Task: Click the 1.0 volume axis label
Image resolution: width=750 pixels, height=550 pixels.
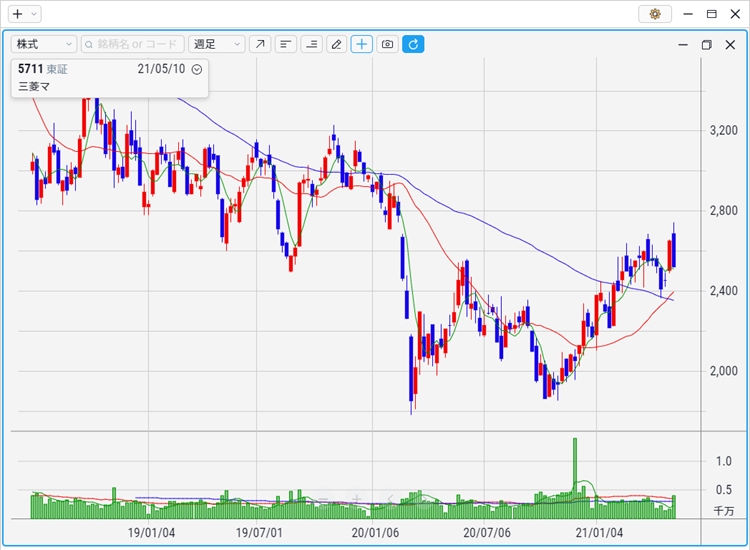Action: [724, 462]
